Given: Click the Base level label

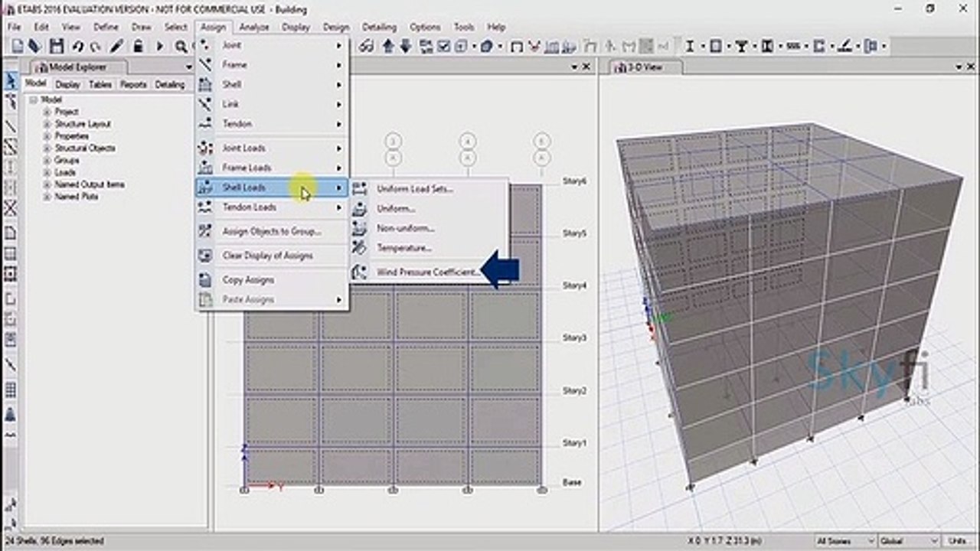Looking at the screenshot, I should (572, 482).
